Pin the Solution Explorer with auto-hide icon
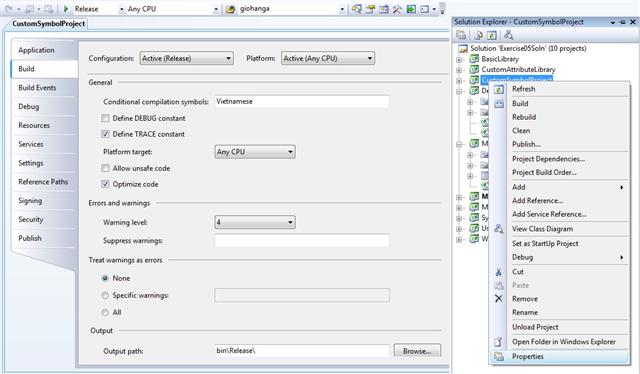 (622, 22)
